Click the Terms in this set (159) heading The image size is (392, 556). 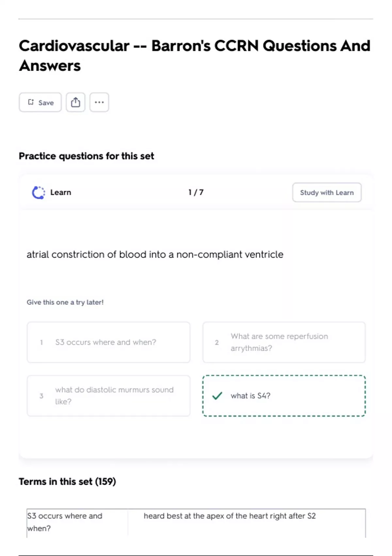pyautogui.click(x=67, y=481)
